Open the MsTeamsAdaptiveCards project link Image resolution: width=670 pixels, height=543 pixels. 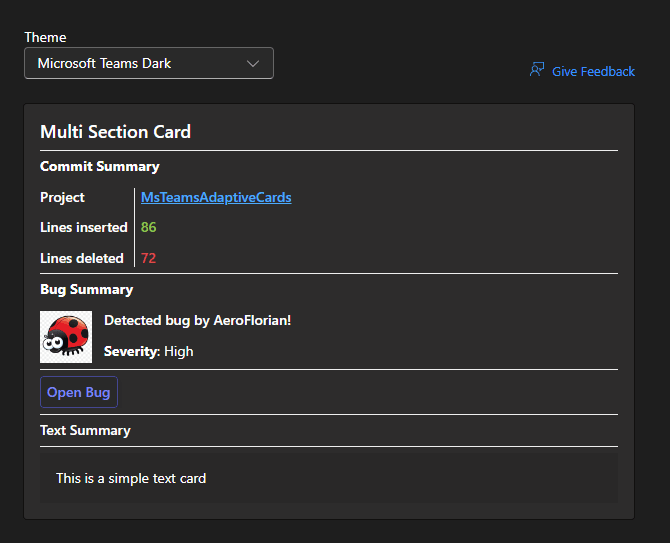pos(216,197)
